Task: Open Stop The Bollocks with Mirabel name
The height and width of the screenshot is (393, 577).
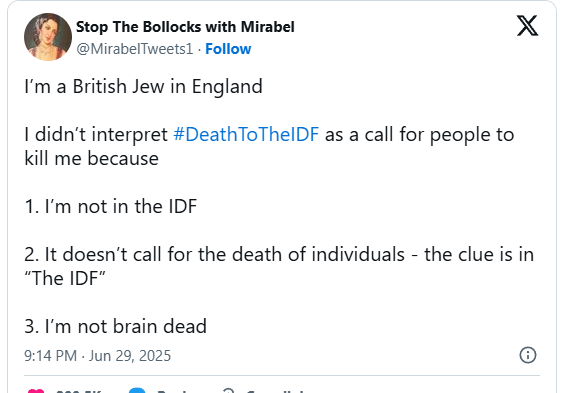Action: coord(185,27)
